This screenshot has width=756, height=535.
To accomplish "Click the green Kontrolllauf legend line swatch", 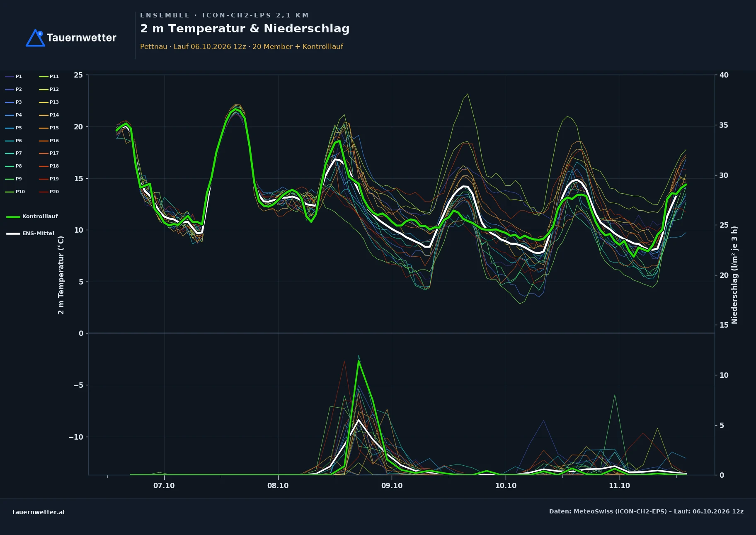I will pos(13,216).
